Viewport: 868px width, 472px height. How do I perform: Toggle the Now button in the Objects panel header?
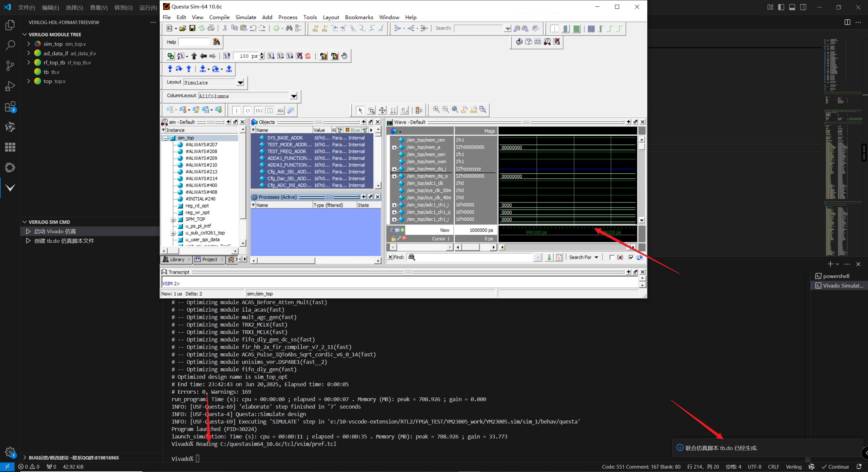[354, 130]
